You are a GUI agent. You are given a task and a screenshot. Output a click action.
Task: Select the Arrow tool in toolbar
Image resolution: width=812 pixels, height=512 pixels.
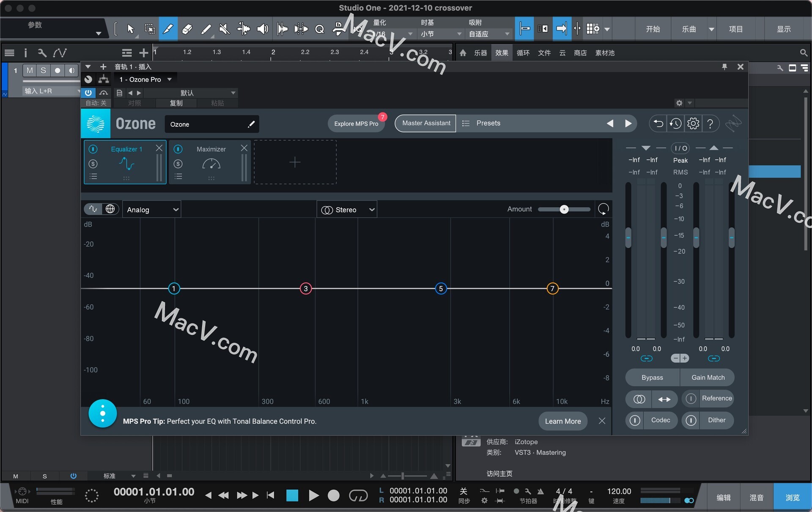(130, 29)
